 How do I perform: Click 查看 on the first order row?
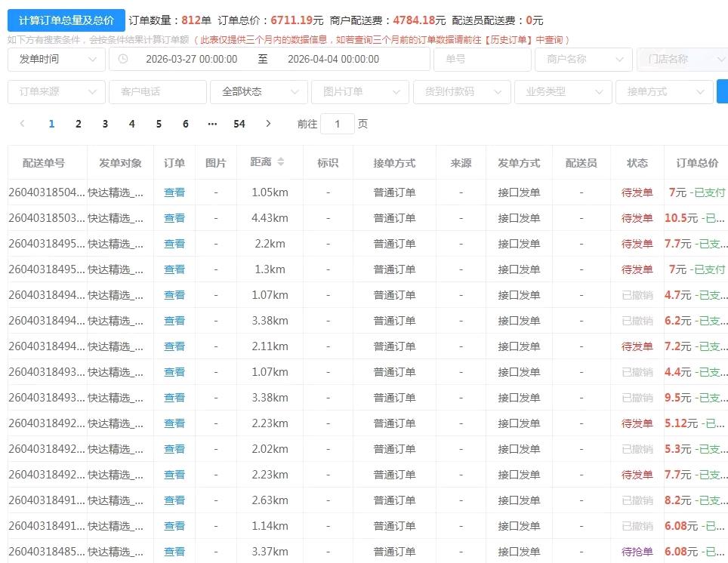[174, 192]
